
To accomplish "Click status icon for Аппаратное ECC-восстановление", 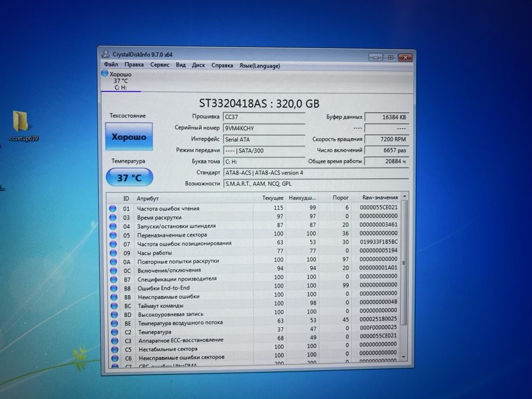I will pyautogui.click(x=115, y=341).
